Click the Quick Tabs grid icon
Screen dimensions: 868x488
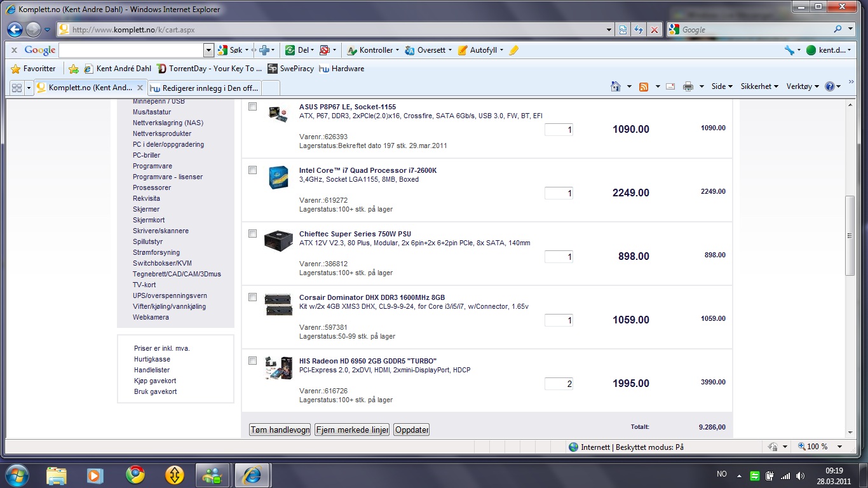(x=17, y=87)
